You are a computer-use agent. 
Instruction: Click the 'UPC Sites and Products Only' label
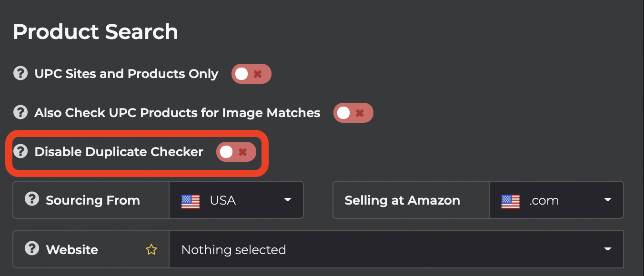[126, 74]
